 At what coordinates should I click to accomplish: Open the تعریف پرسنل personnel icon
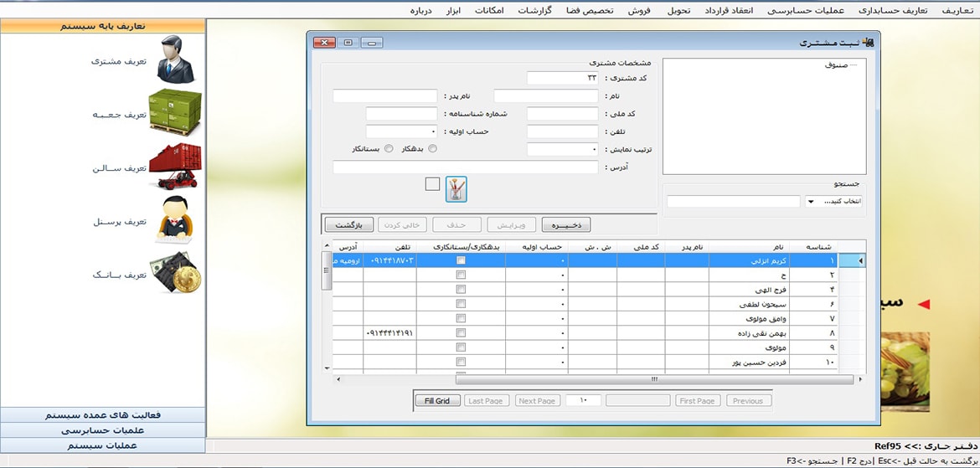click(x=175, y=219)
